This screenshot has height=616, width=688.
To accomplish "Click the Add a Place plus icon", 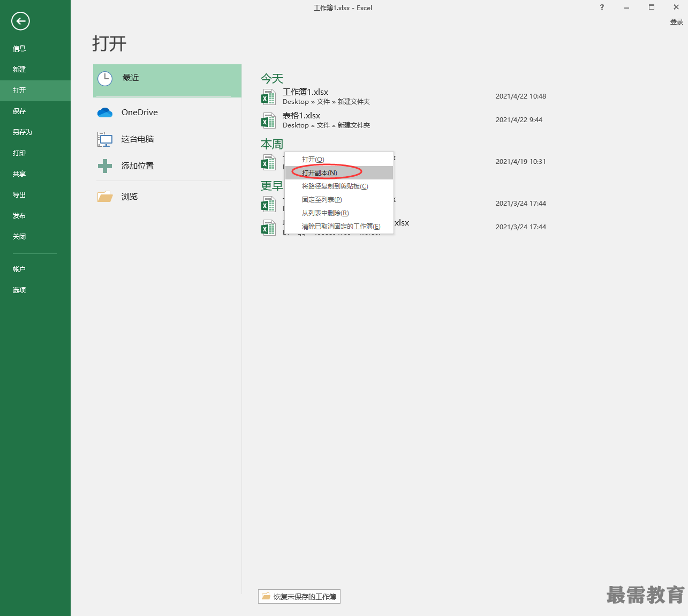I will coord(105,166).
